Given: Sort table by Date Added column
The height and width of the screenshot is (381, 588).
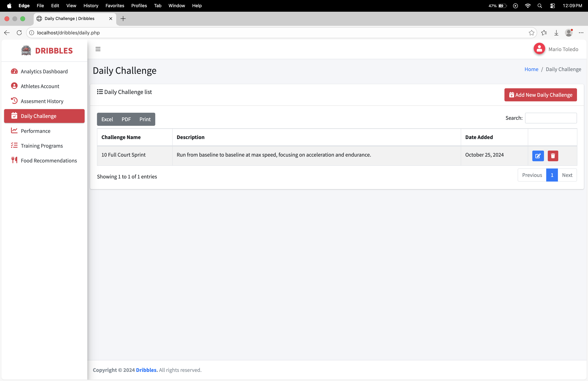Looking at the screenshot, I should tap(479, 137).
